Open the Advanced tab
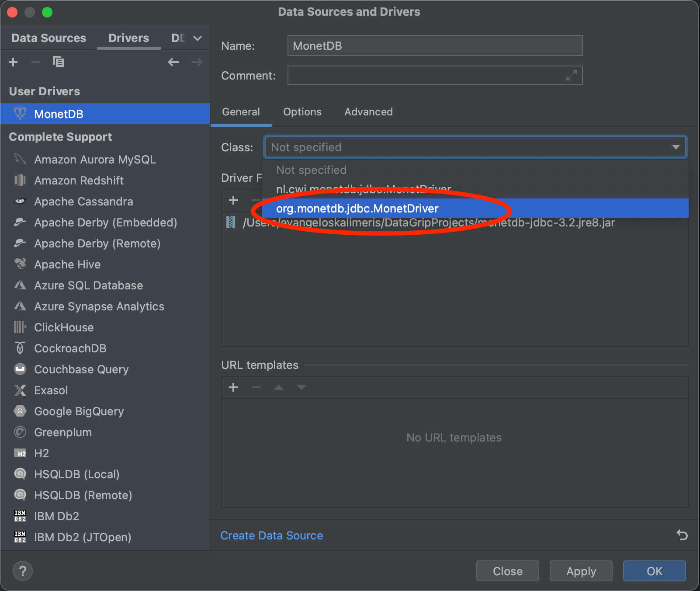The width and height of the screenshot is (700, 591). click(368, 112)
